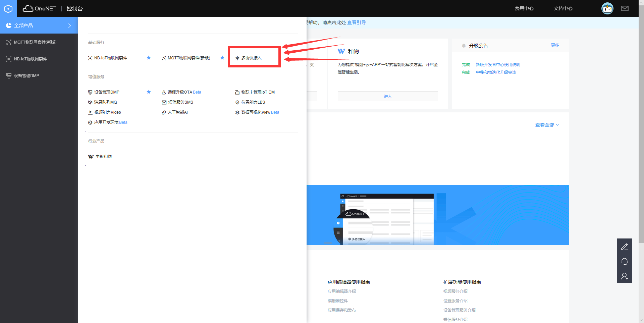644x323 pixels.
Task: Open 文档中心 from the top navigation
Action: coord(563,8)
